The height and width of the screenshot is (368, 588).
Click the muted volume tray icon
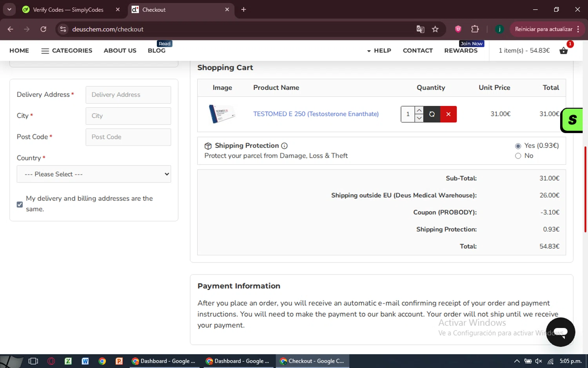[539, 361]
